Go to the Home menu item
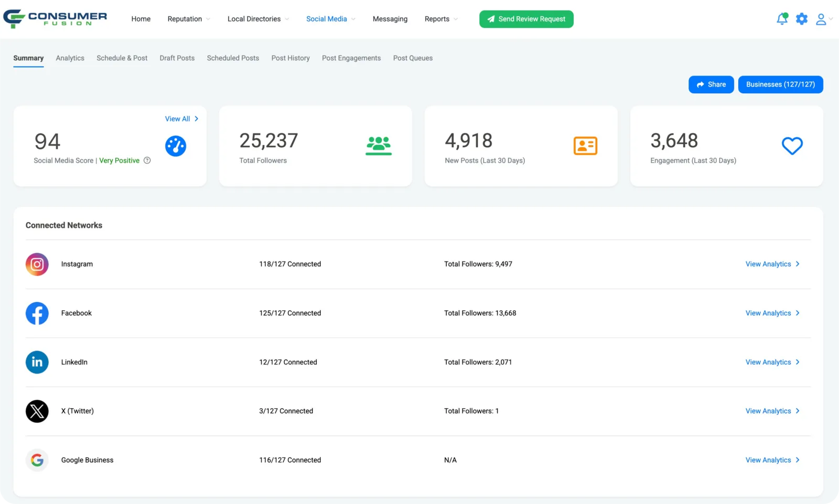Screen dimensions: 839x504 click(x=141, y=19)
